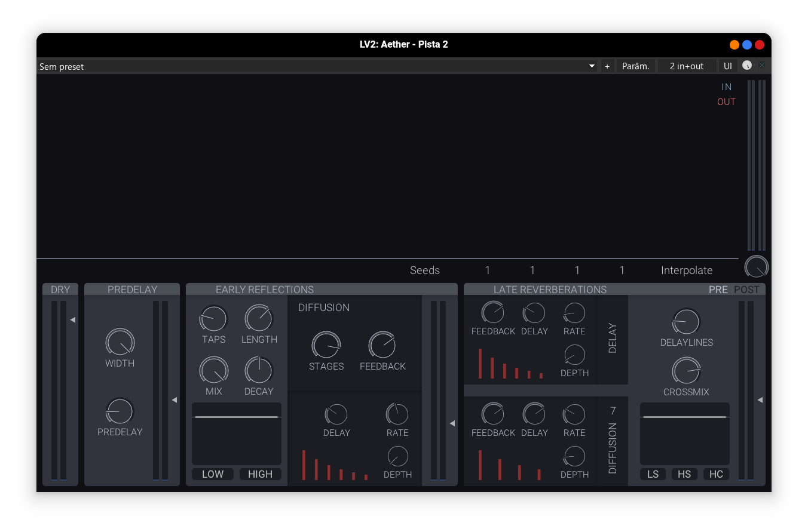Viewport: 808px width, 532px height.
Task: Click the TAPS knob
Action: pos(213,319)
